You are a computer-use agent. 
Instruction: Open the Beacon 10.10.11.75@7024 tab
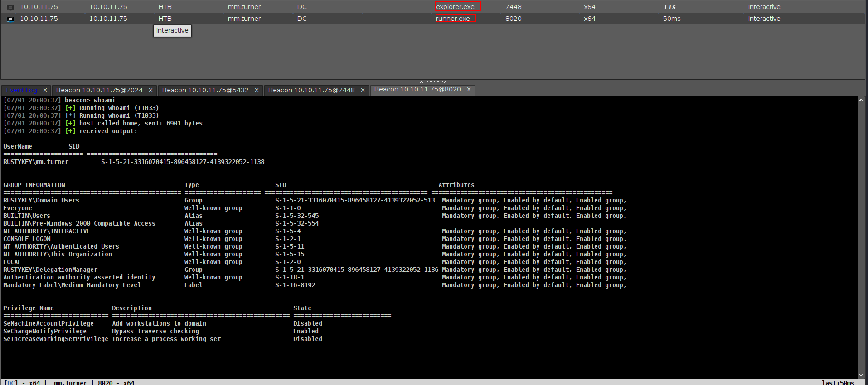(x=99, y=90)
